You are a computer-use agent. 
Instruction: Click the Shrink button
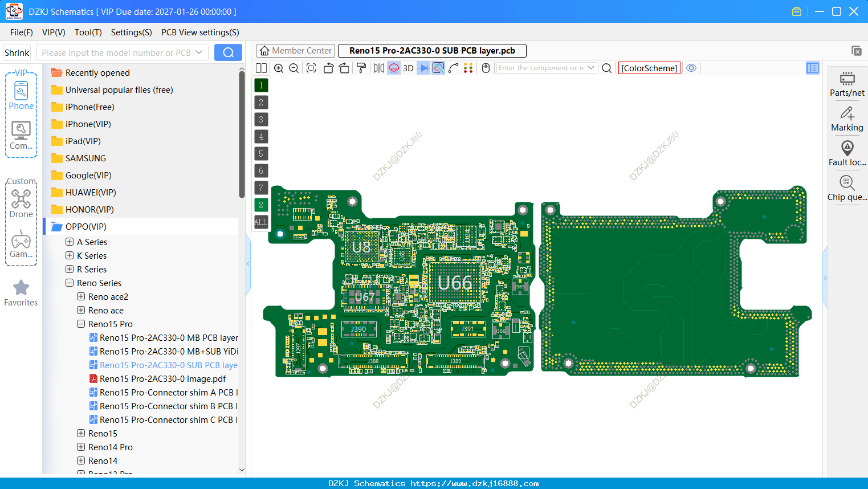click(17, 52)
